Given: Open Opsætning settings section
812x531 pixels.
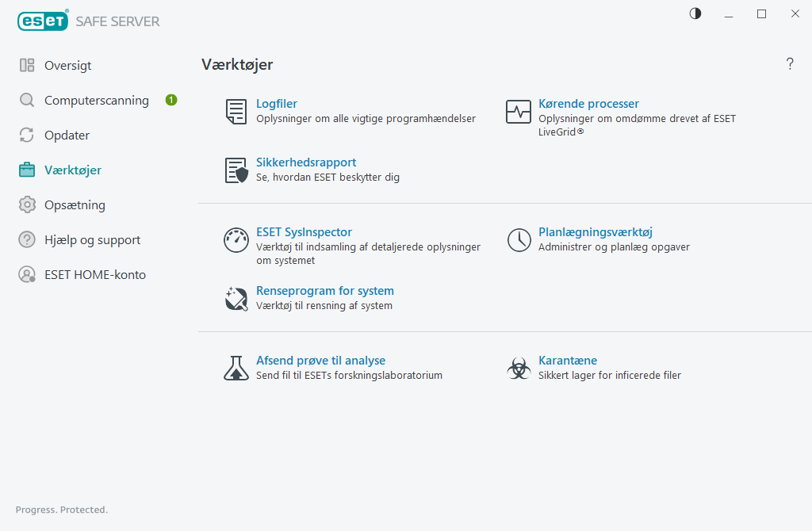Looking at the screenshot, I should 75,205.
